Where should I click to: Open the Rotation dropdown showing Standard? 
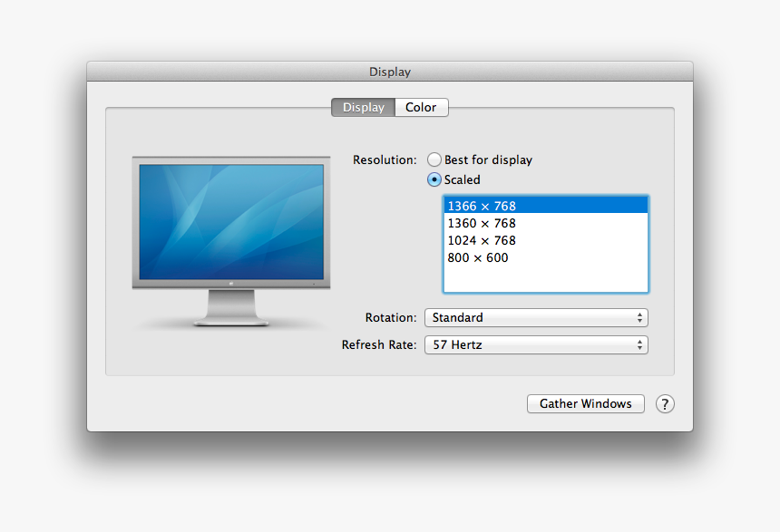pos(535,317)
